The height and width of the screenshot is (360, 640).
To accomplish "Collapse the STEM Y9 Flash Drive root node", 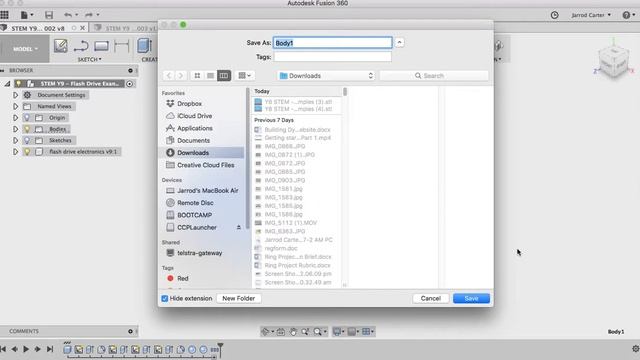I will 7,84.
